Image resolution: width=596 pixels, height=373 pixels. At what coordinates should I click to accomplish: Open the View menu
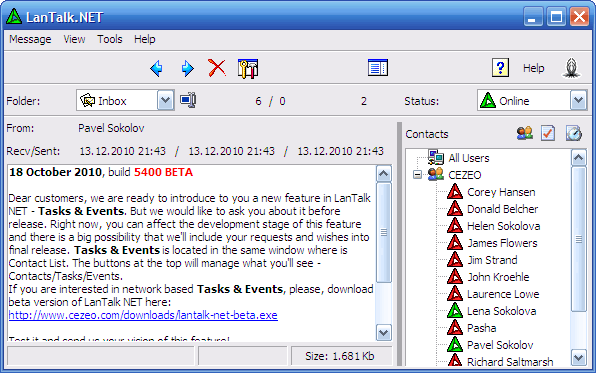[74, 39]
